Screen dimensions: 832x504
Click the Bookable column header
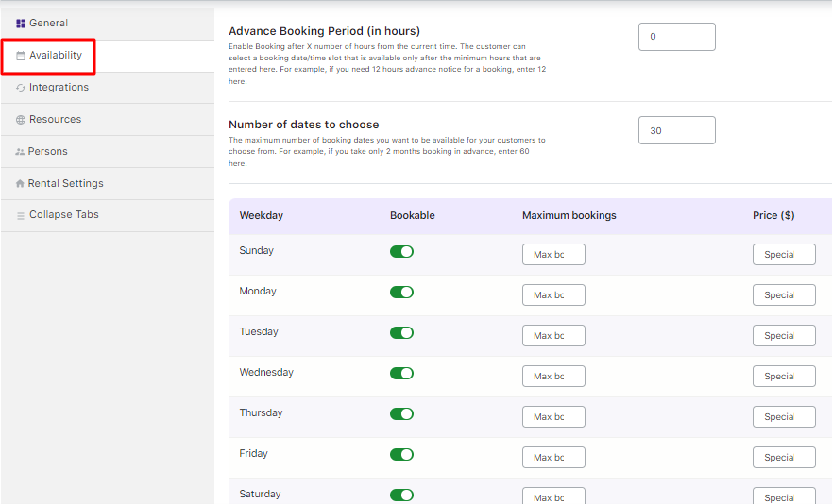click(x=413, y=215)
